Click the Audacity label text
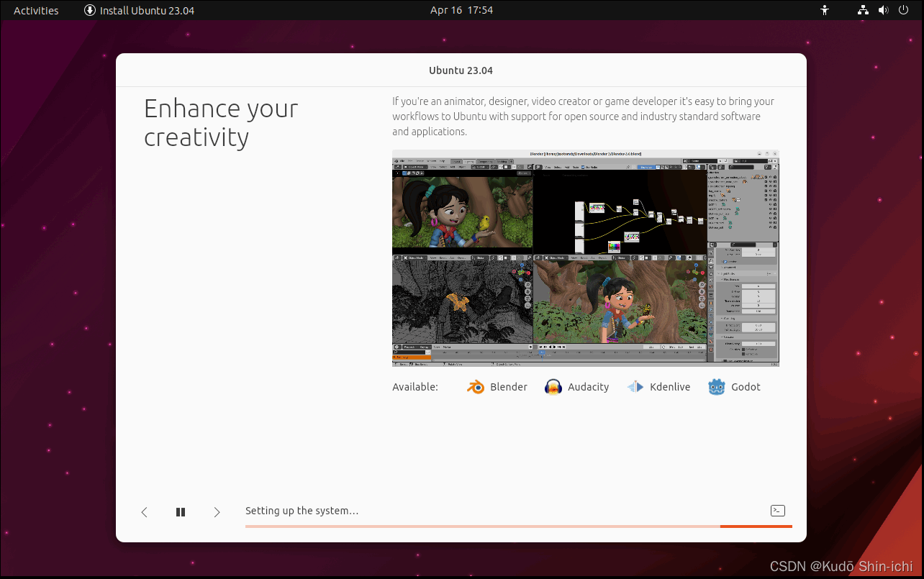This screenshot has height=579, width=924. coord(589,387)
